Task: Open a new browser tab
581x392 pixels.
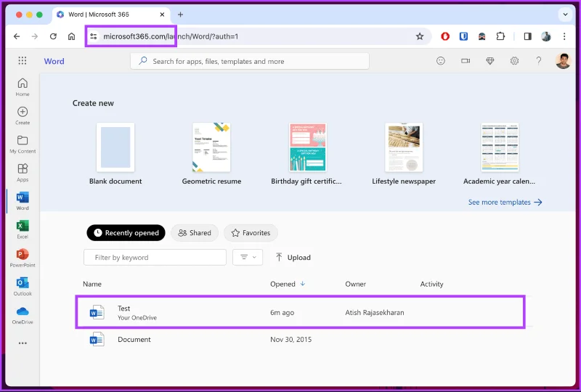Action: pos(180,15)
